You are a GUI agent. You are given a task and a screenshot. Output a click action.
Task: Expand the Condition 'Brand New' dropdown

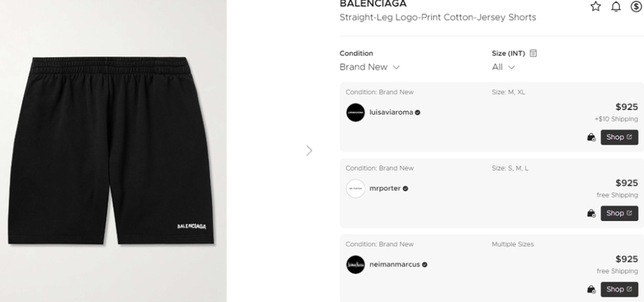[x=370, y=67]
